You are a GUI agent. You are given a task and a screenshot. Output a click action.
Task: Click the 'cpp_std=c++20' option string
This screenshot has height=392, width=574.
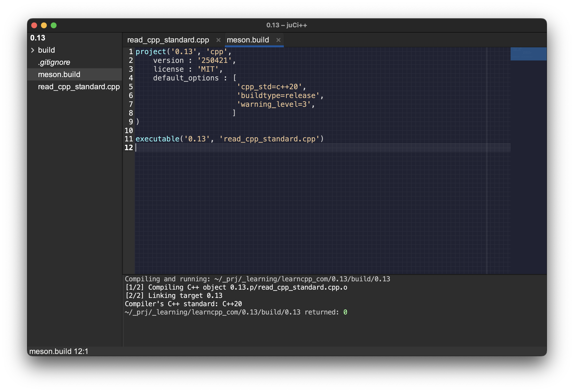pyautogui.click(x=269, y=87)
